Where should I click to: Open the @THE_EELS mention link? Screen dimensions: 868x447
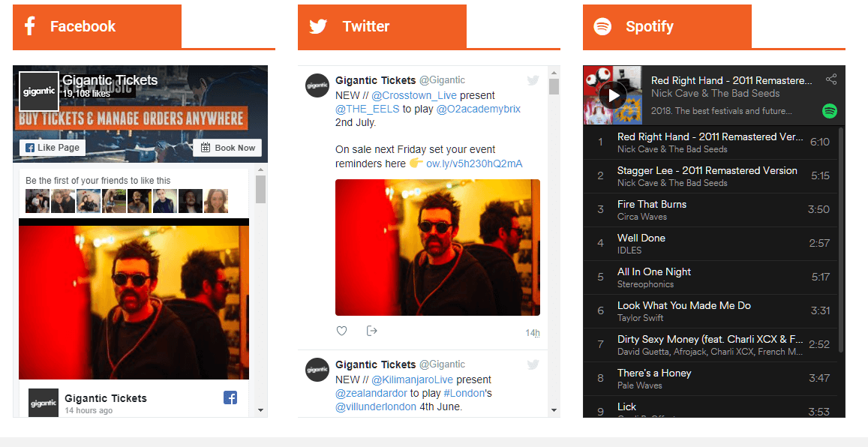367,108
